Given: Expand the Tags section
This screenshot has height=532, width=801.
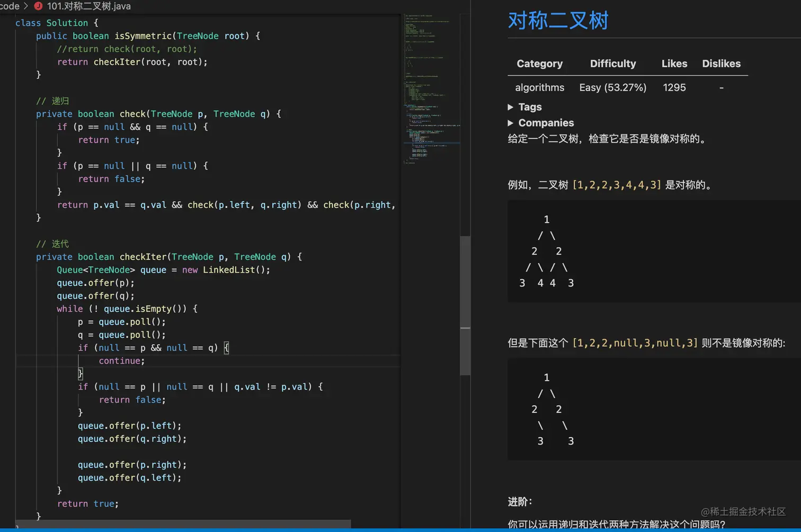Looking at the screenshot, I should [x=525, y=107].
